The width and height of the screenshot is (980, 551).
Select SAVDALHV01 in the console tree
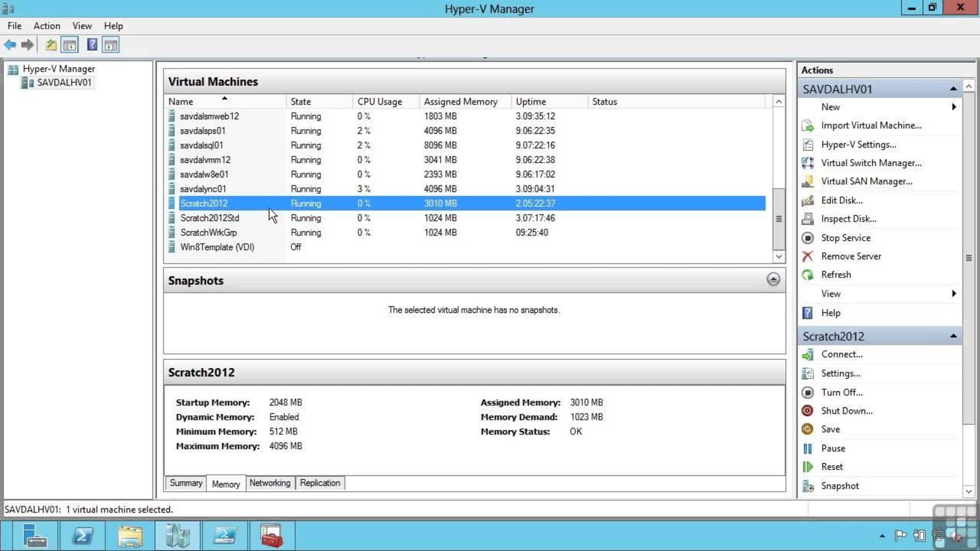click(64, 83)
